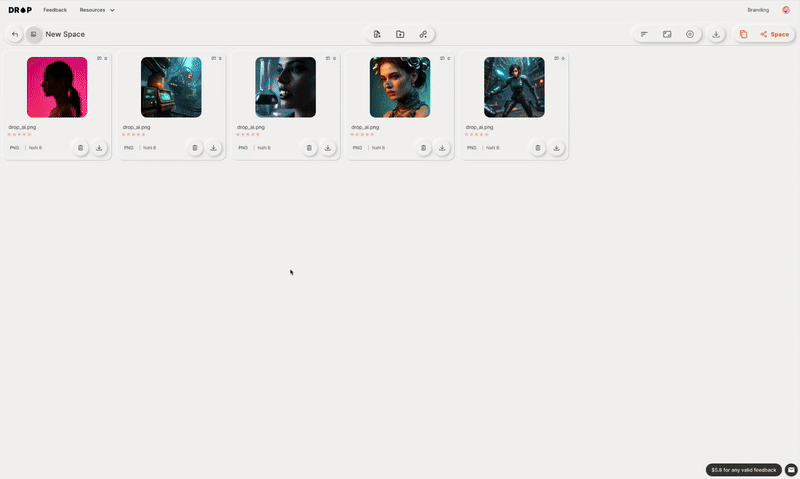Open the Branding page
The image size is (800, 479).
point(758,10)
